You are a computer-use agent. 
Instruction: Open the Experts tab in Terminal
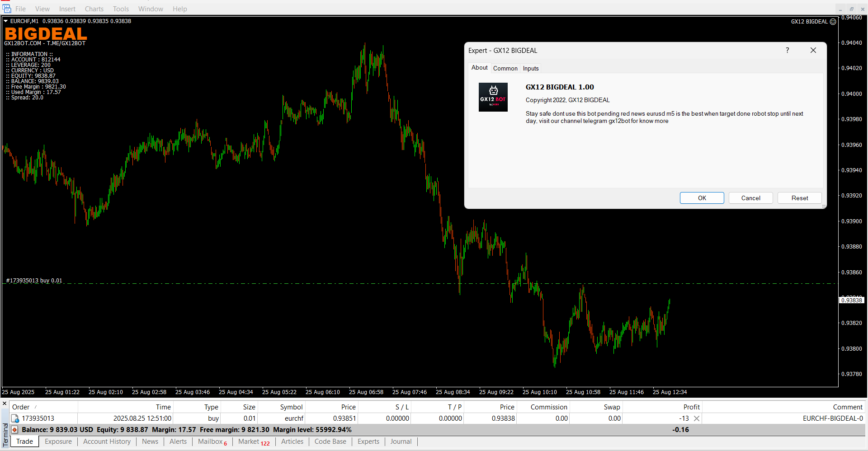(x=368, y=442)
